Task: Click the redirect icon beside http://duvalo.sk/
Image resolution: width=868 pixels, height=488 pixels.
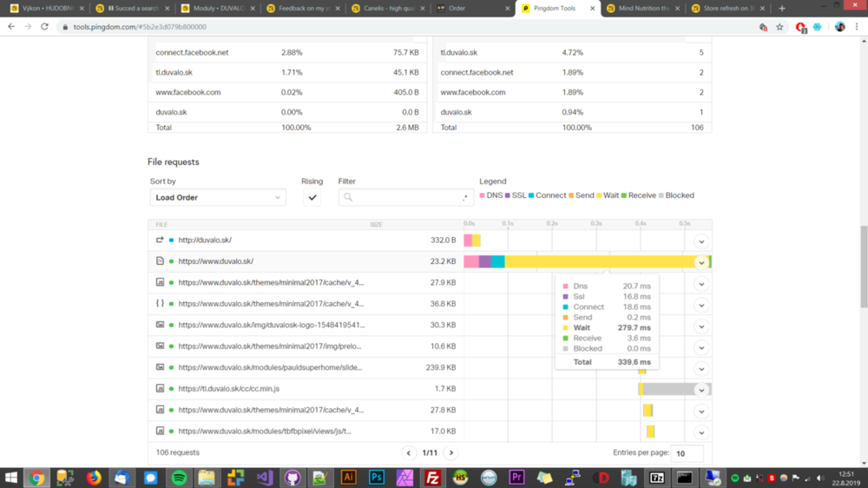Action: 160,241
